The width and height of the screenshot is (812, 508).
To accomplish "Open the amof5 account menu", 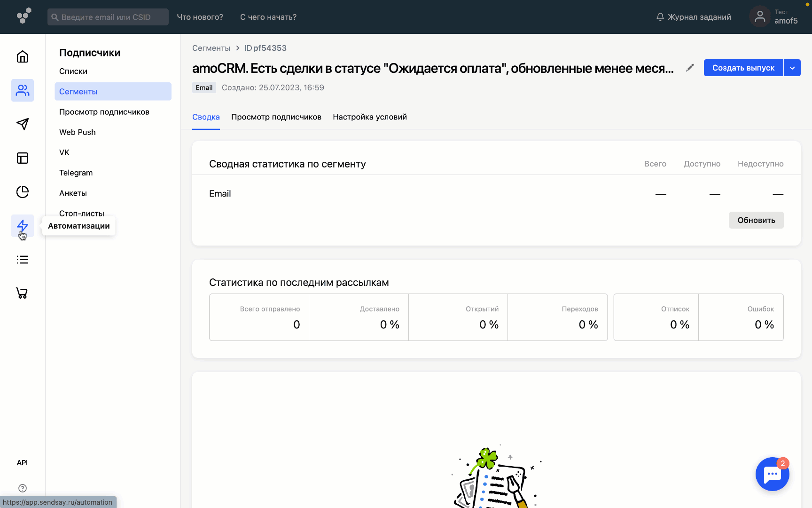I will pos(774,17).
